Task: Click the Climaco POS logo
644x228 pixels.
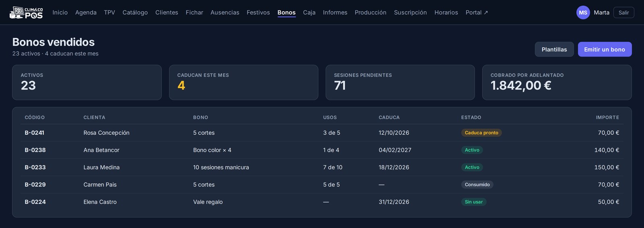Action: click(26, 12)
